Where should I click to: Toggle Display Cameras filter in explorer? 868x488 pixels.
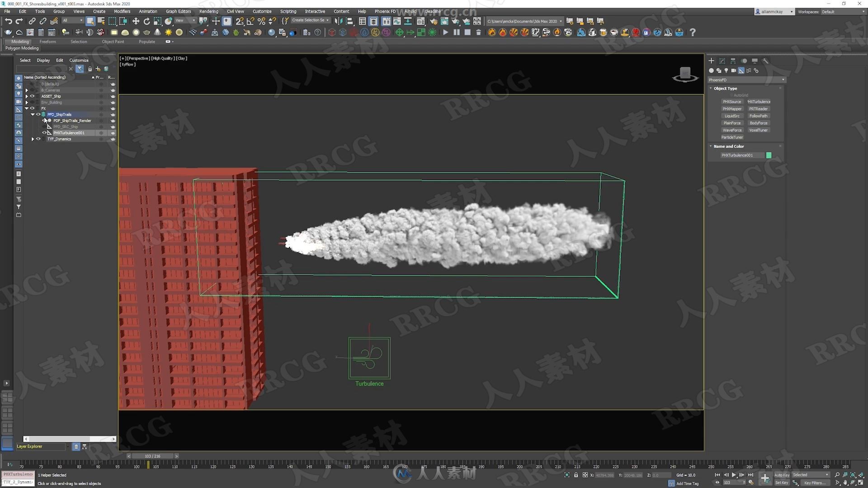coord(19,102)
